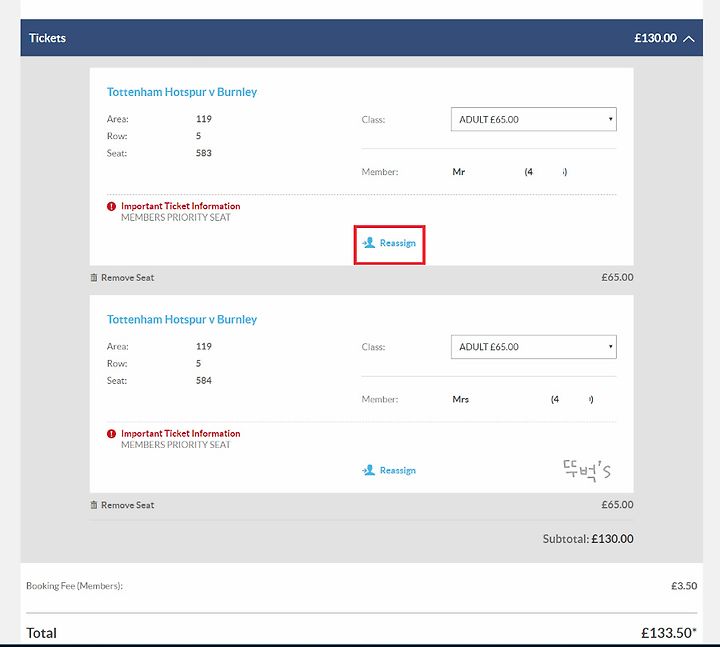Click Important Ticket Information for seat 583

pyautogui.click(x=180, y=206)
